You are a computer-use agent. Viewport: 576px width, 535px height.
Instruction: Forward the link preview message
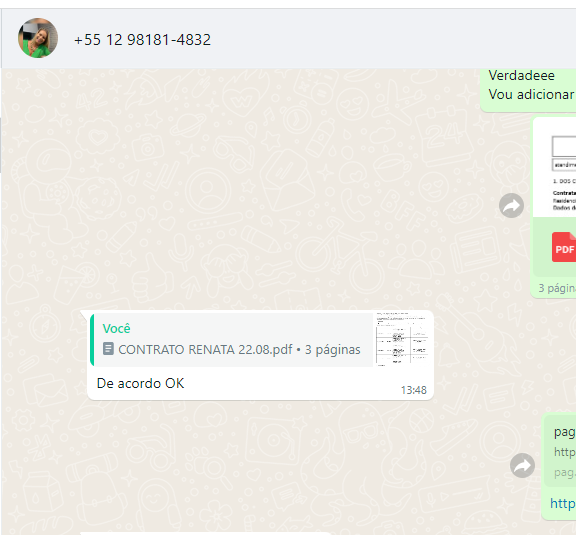(x=522, y=466)
